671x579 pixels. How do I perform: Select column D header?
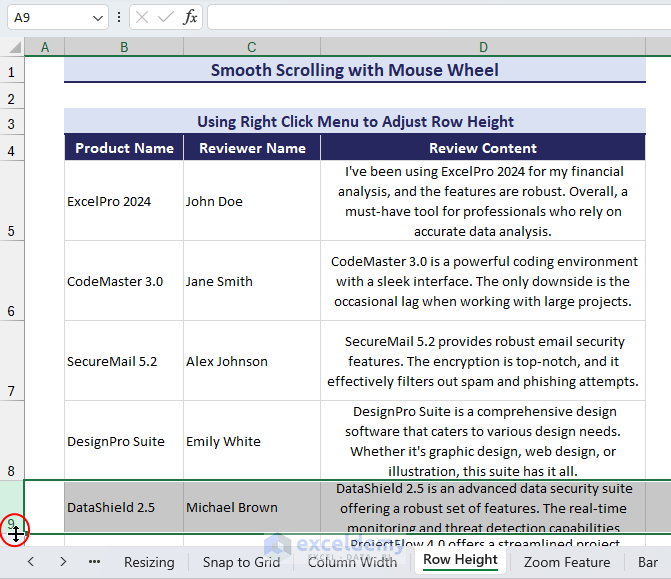(483, 47)
